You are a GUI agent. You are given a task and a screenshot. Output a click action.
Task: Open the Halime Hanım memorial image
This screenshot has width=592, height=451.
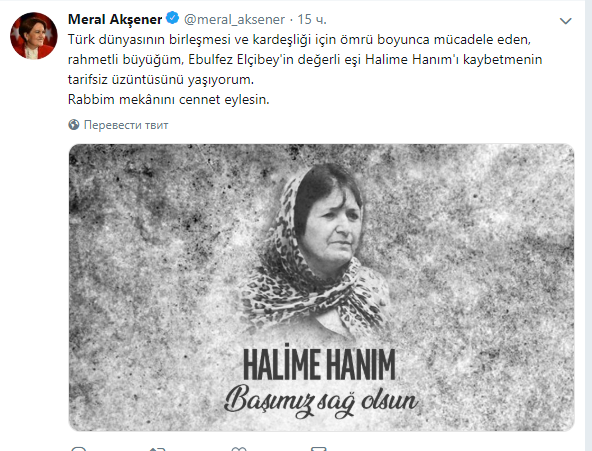pyautogui.click(x=321, y=287)
